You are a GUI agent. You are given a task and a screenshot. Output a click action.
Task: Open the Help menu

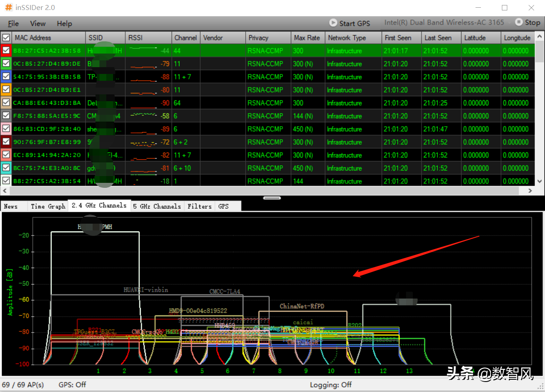pos(64,24)
